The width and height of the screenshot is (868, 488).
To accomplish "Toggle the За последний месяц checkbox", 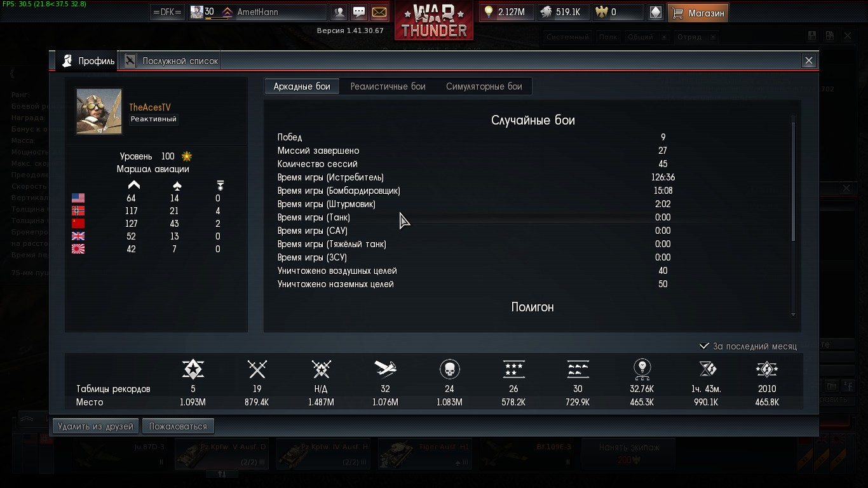I will [x=704, y=346].
